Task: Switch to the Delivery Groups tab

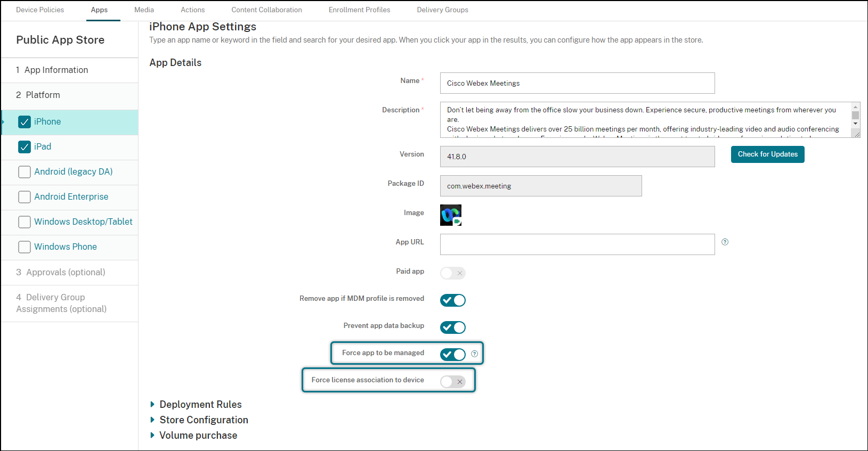Action: click(x=442, y=10)
